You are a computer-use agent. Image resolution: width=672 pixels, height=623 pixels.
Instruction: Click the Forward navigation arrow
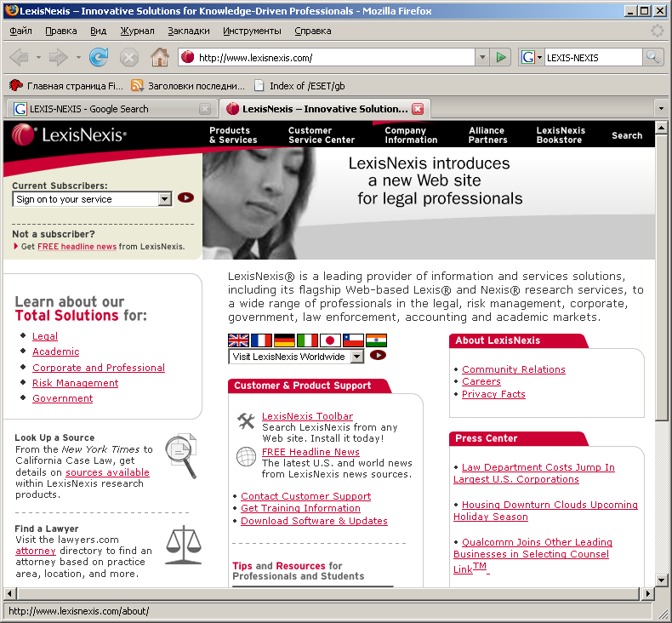pos(59,58)
